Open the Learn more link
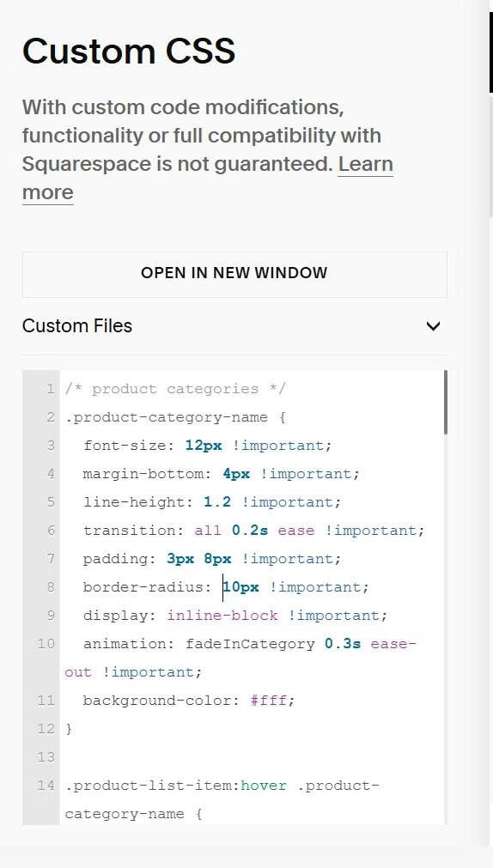The height and width of the screenshot is (868, 493). point(208,179)
